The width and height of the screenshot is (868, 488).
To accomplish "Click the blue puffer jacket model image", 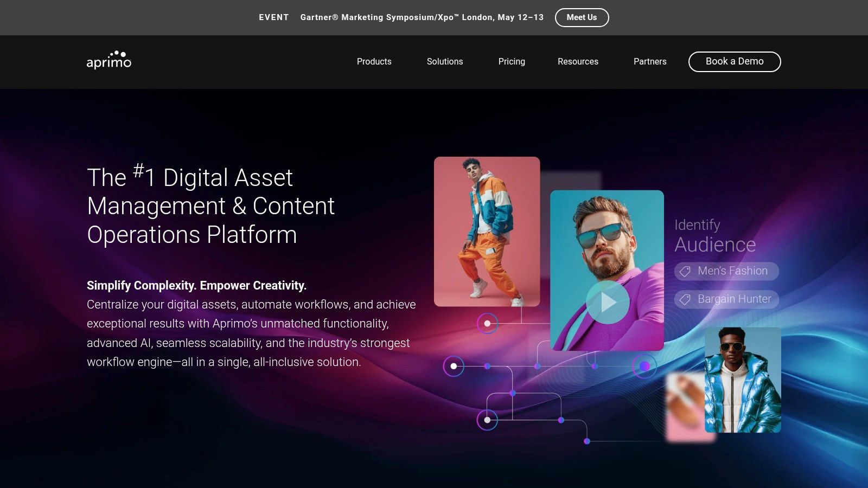I will 743,380.
